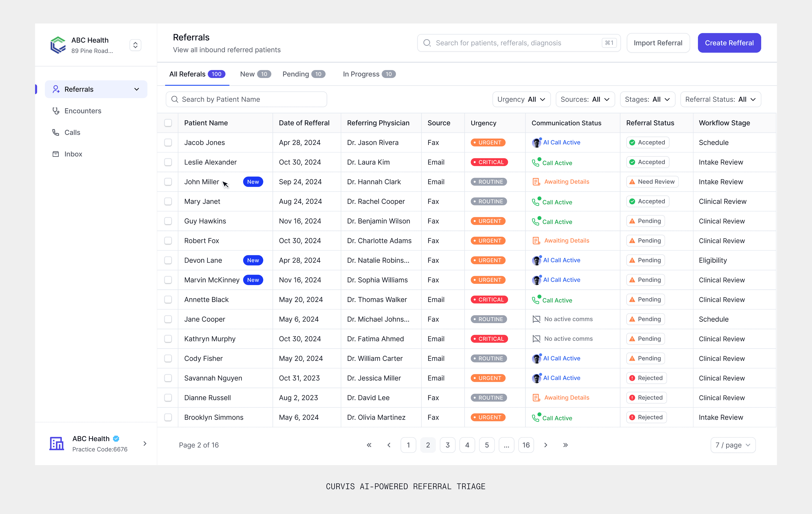Open the Inbox icon in sidebar

coord(56,154)
